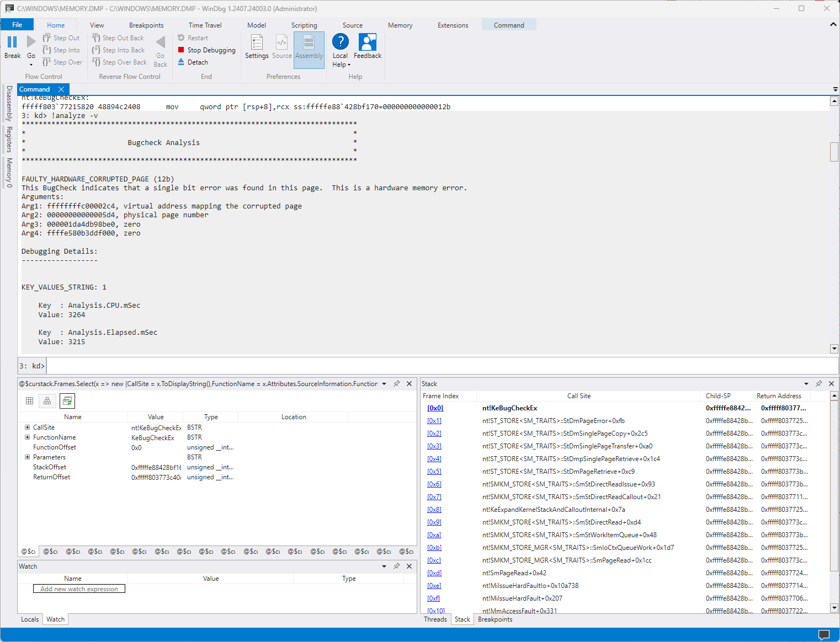Open the Local Help dropdown arrow
Viewport: 840px width, 642px height.
point(349,65)
